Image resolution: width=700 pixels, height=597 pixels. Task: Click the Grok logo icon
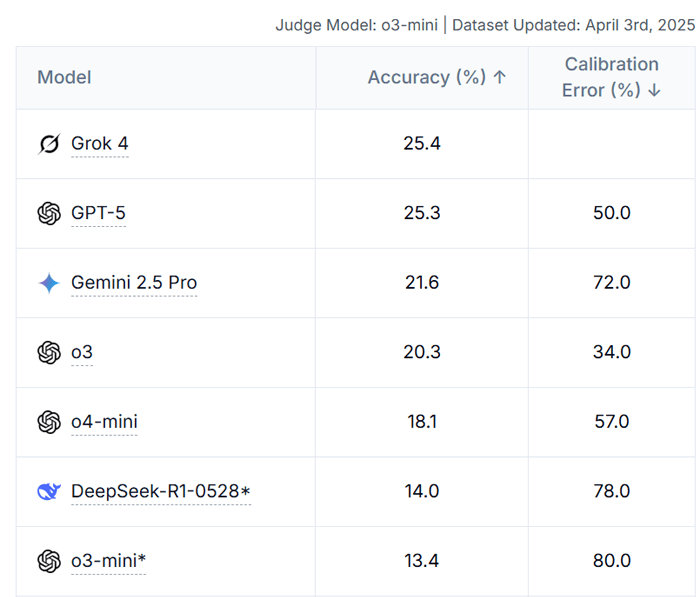[x=49, y=144]
